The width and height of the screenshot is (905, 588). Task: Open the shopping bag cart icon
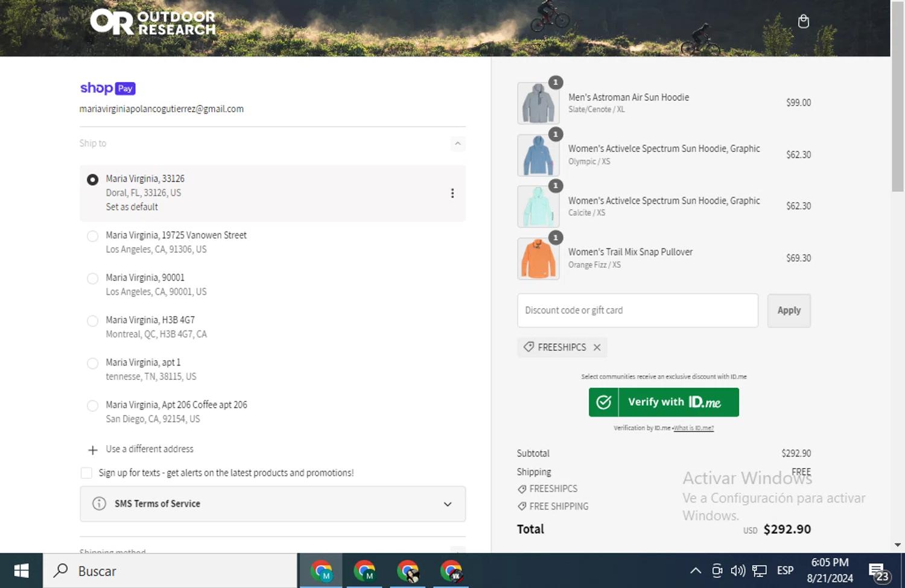click(x=803, y=21)
